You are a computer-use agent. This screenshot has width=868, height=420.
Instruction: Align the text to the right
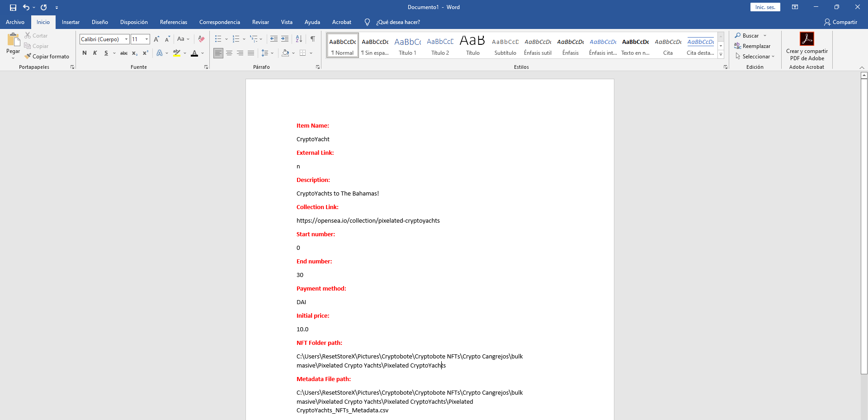(x=240, y=53)
